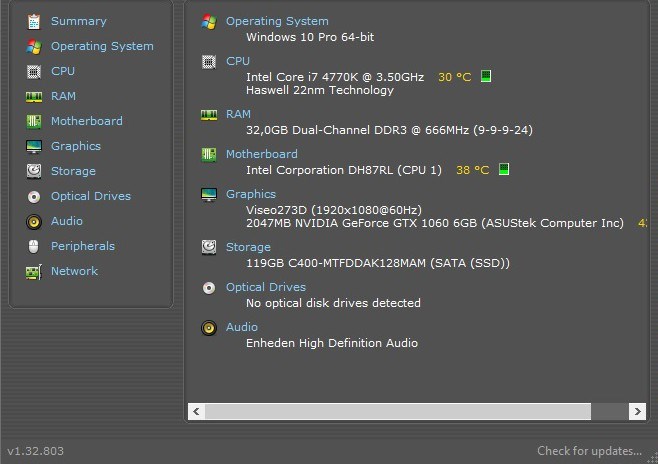Open the Motherboard heading link in summary
The image size is (658, 464).
[x=261, y=154]
